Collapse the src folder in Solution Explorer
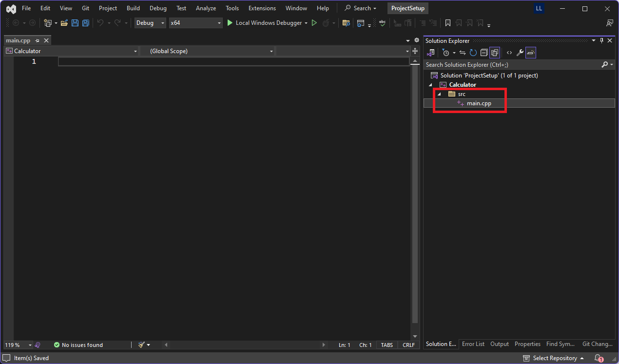 [439, 94]
